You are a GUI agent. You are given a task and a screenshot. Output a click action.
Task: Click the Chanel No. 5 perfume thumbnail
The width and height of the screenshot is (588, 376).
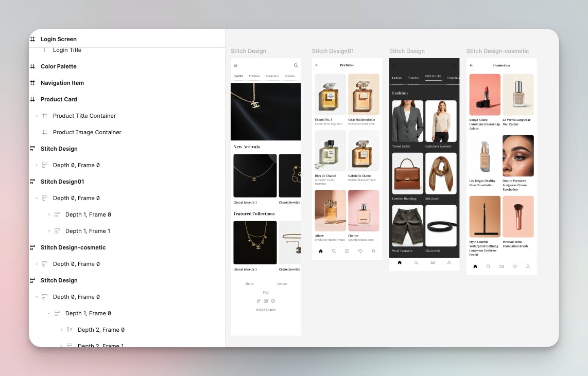[331, 94]
